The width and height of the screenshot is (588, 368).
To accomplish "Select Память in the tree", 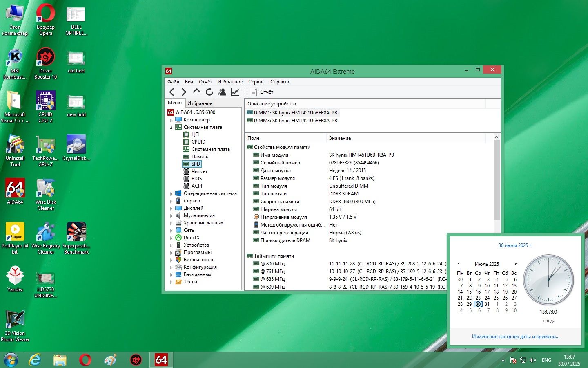I will click(200, 157).
